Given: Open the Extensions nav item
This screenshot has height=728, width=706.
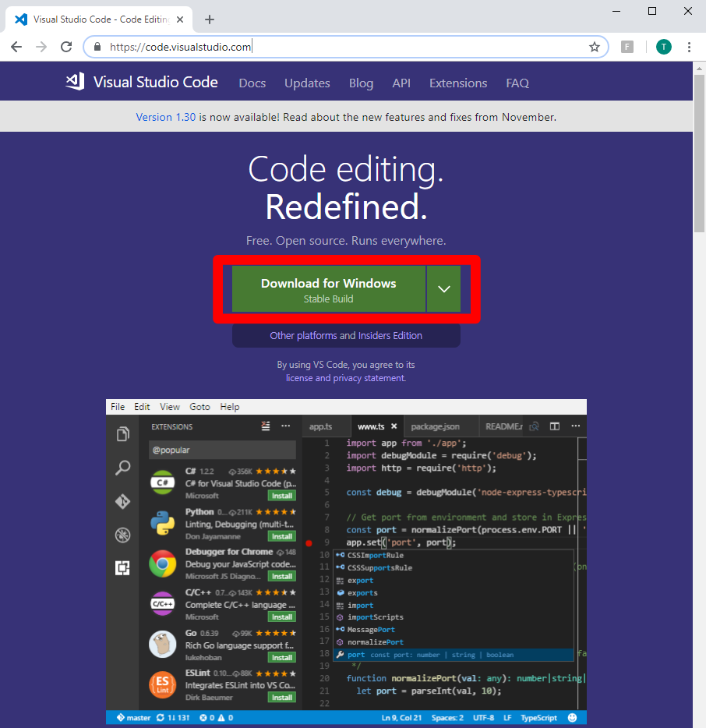Looking at the screenshot, I should [x=458, y=83].
